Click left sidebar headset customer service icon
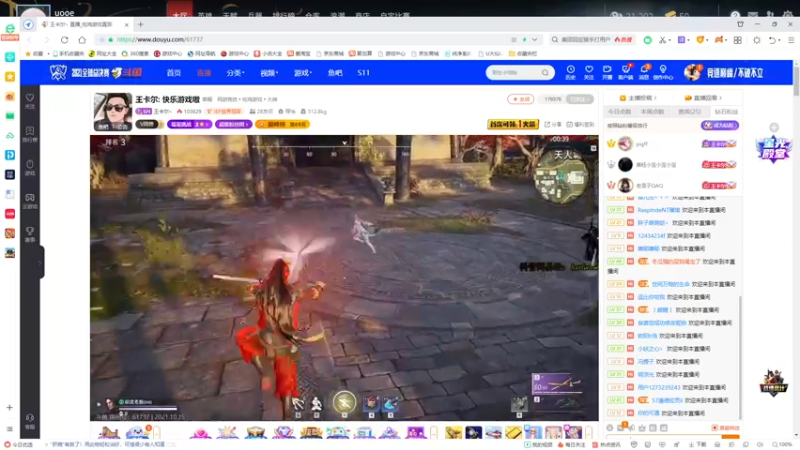The width and height of the screenshot is (800, 450). click(30, 421)
